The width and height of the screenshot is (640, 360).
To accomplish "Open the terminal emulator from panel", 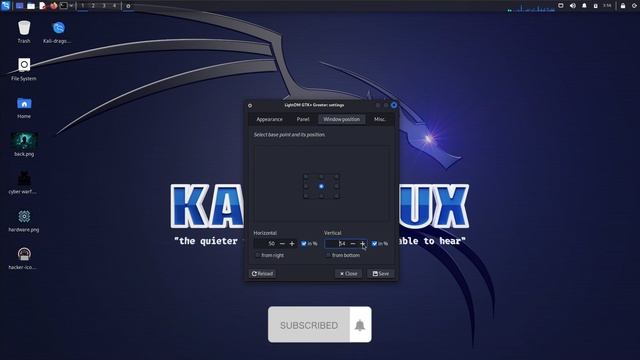I will (x=64, y=6).
